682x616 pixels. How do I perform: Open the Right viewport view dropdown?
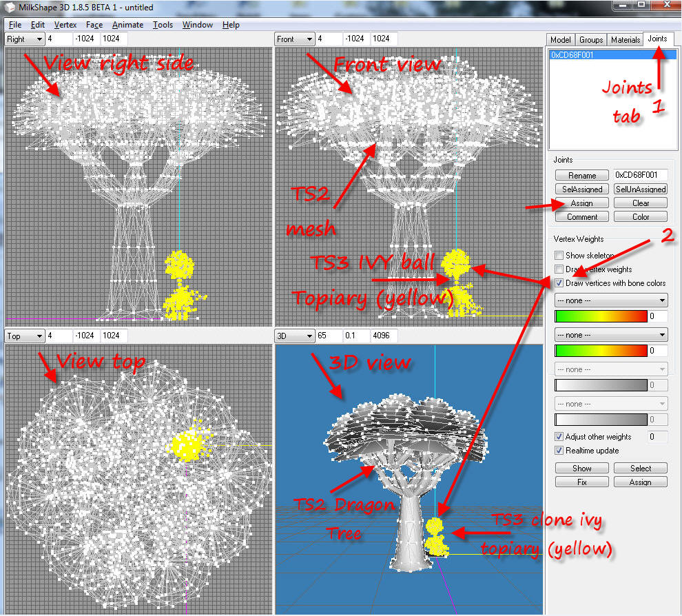24,39
